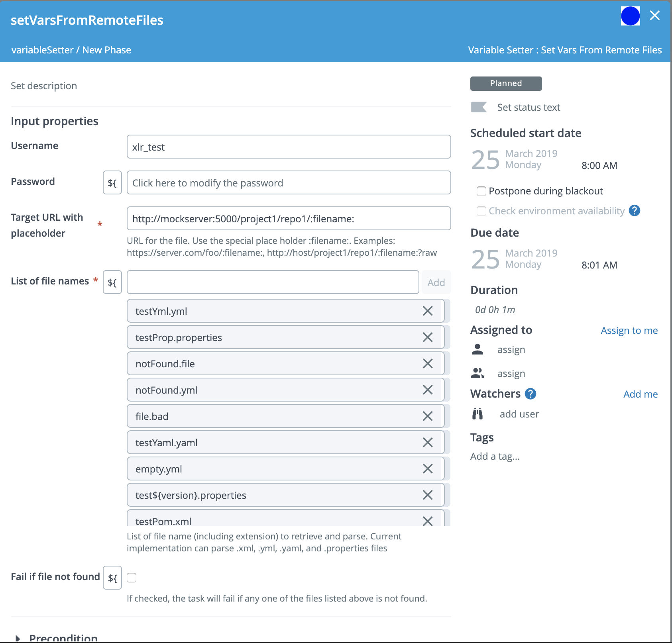Remove testPom.xml from the file list
The height and width of the screenshot is (643, 672).
428,521
